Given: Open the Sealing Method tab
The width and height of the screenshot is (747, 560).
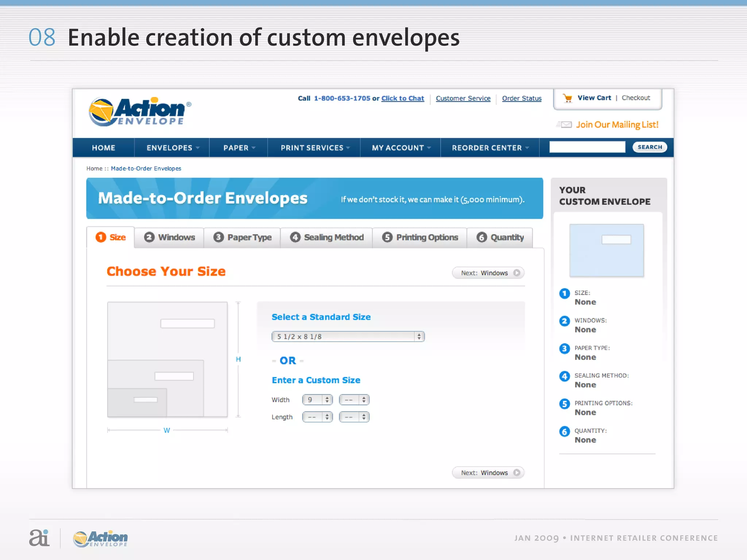Looking at the screenshot, I should point(326,238).
